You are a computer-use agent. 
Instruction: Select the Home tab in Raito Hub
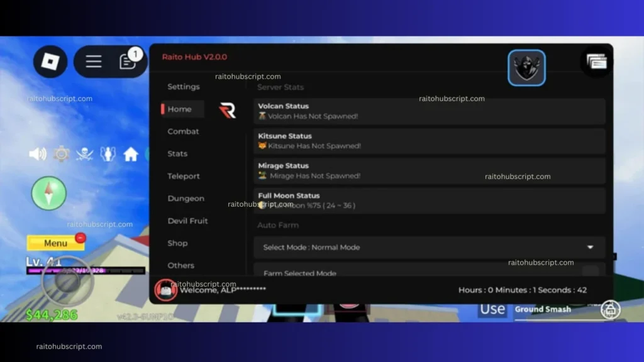183,109
